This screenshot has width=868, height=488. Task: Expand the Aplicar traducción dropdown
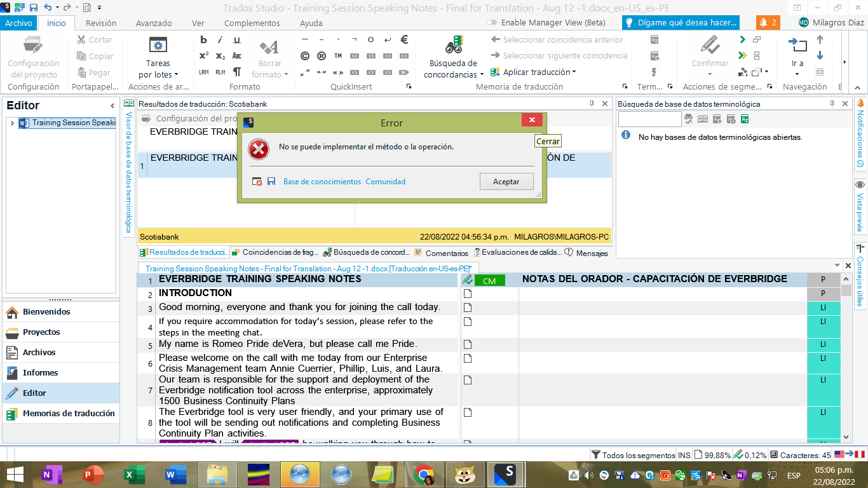pyautogui.click(x=574, y=72)
